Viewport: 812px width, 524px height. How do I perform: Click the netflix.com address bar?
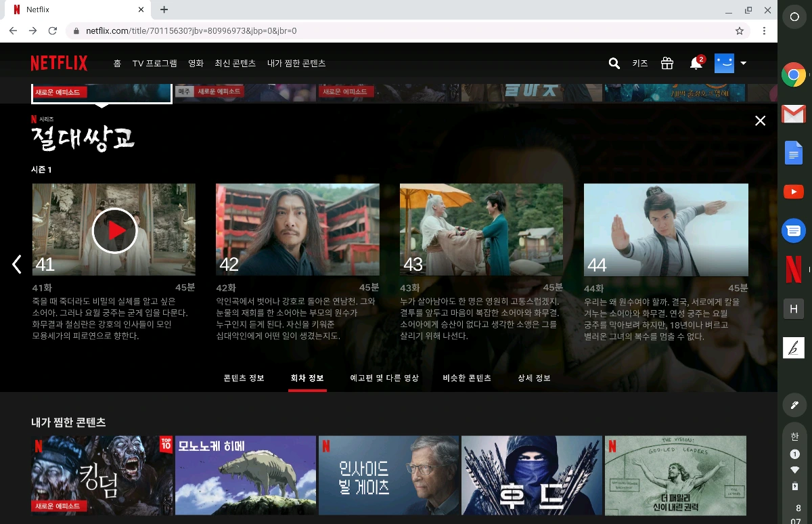coord(408,30)
